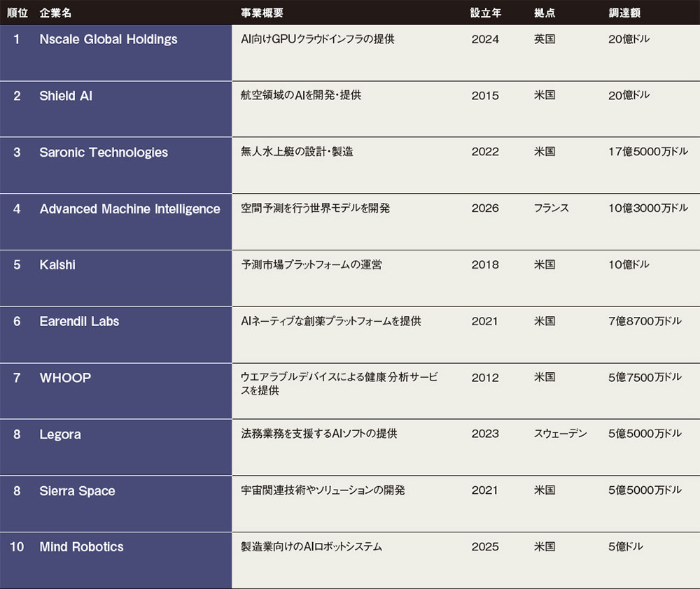
Task: Click the 設立年 column header
Action: pyautogui.click(x=486, y=13)
